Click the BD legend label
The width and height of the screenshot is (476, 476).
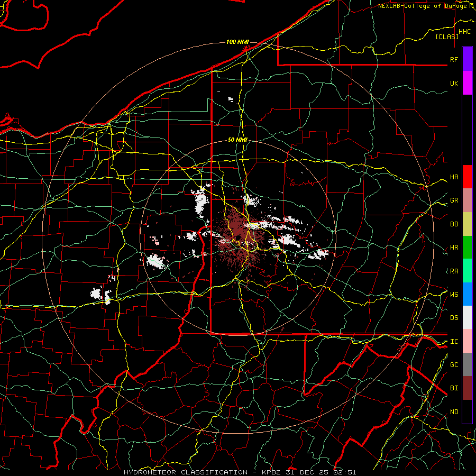click(454, 224)
